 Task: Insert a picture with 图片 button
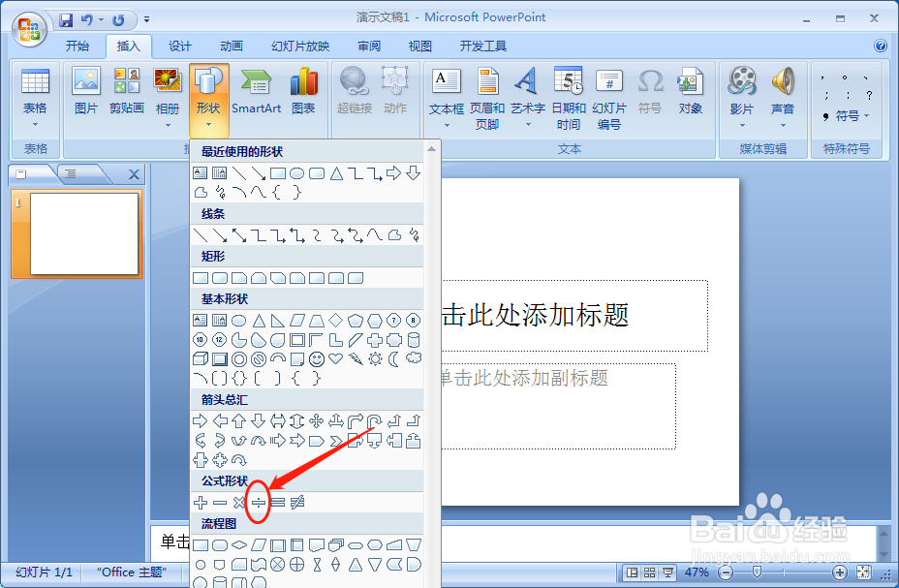tap(86, 92)
